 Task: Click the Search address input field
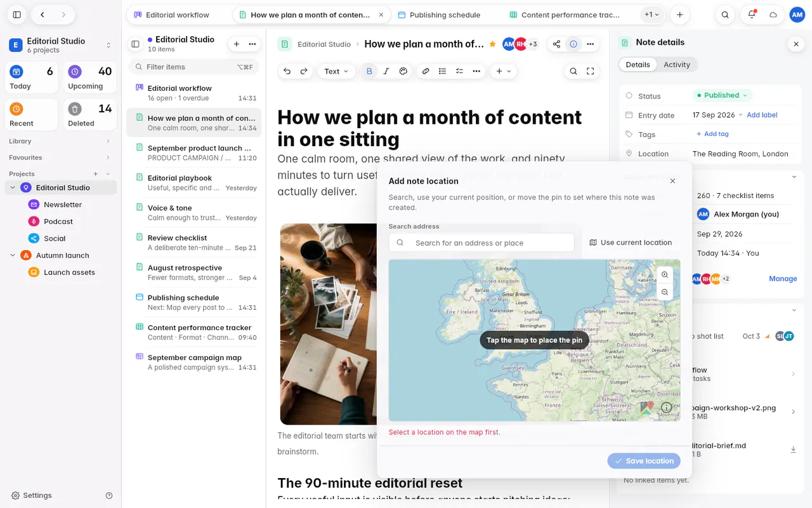481,243
